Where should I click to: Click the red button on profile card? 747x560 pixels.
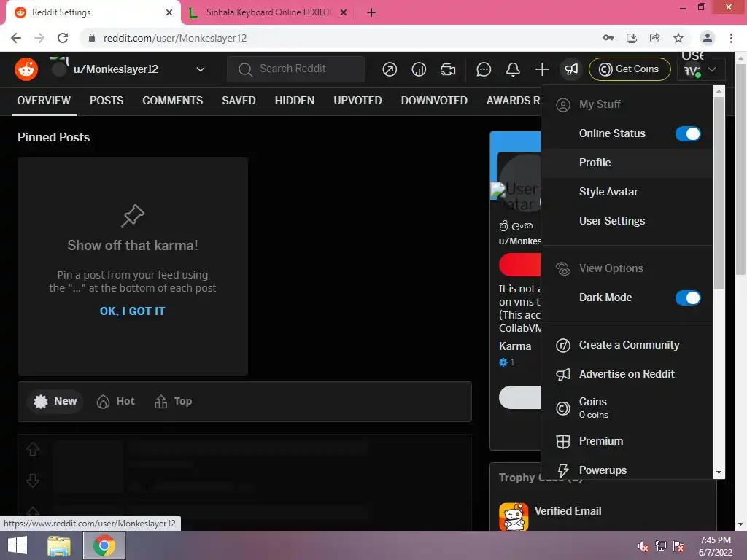pyautogui.click(x=519, y=265)
